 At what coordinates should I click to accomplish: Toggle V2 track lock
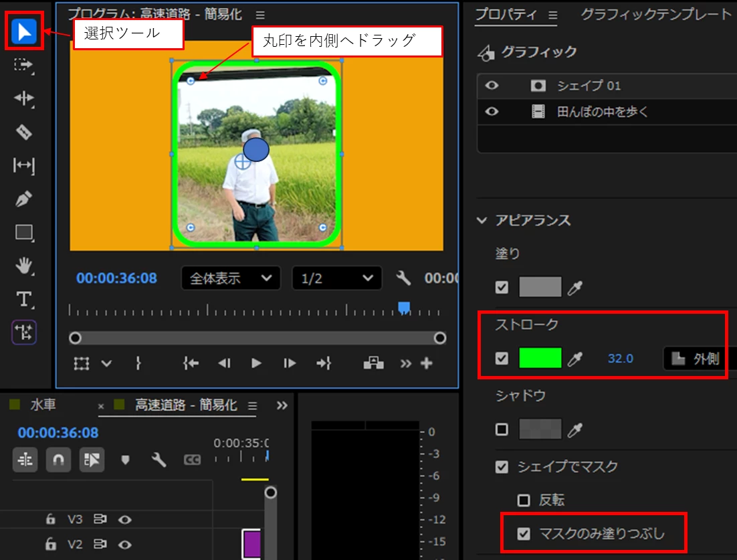point(50,544)
